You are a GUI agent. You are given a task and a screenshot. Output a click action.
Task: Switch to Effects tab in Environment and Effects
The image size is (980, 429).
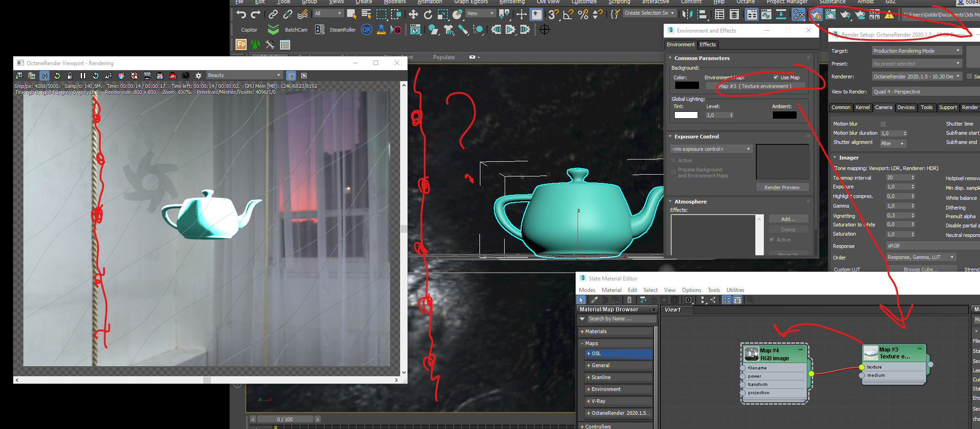[708, 44]
